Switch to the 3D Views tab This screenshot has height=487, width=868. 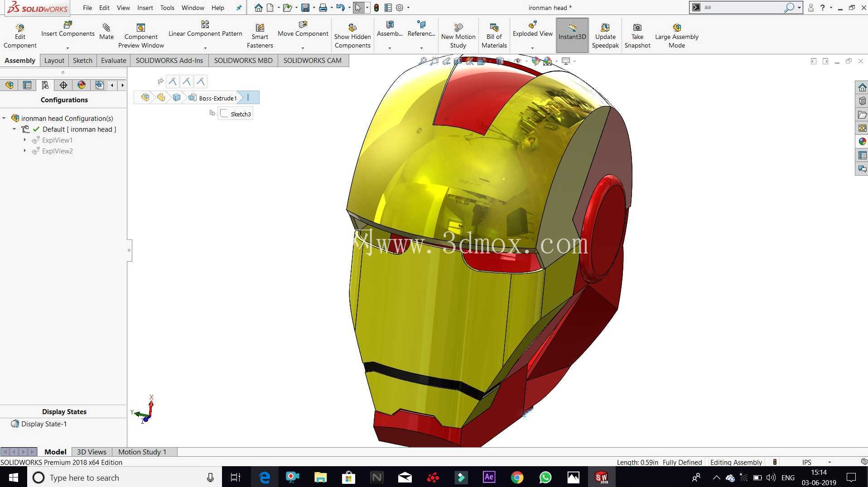point(92,452)
